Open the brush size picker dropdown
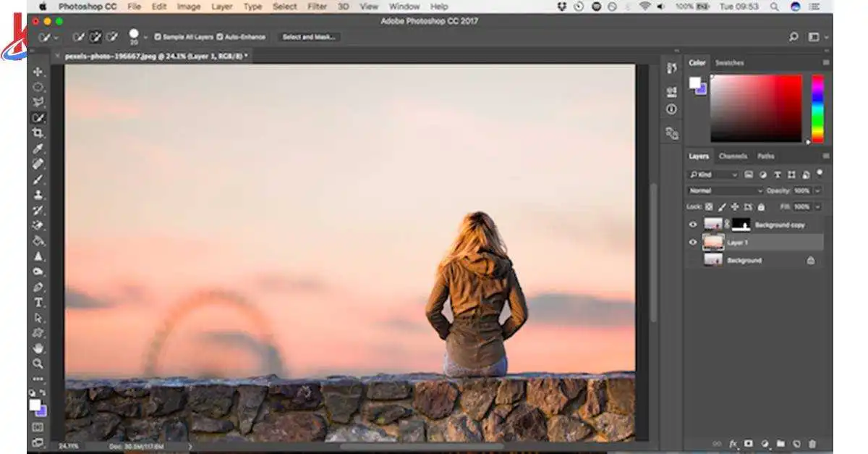This screenshot has height=454, width=868. pyautogui.click(x=145, y=37)
